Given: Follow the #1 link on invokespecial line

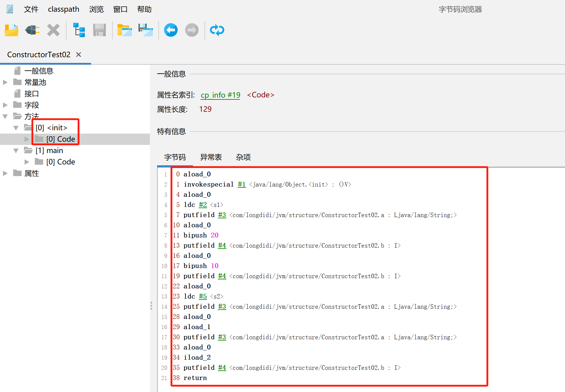Looking at the screenshot, I should point(242,184).
